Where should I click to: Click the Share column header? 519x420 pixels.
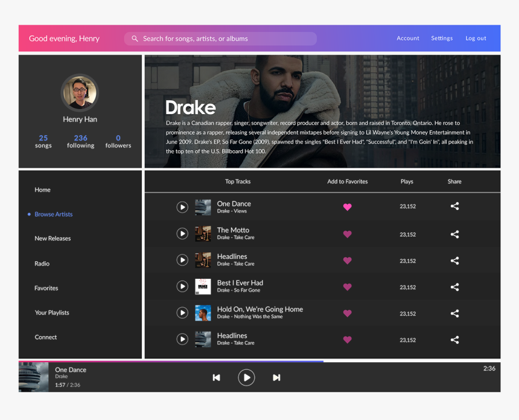[454, 182]
